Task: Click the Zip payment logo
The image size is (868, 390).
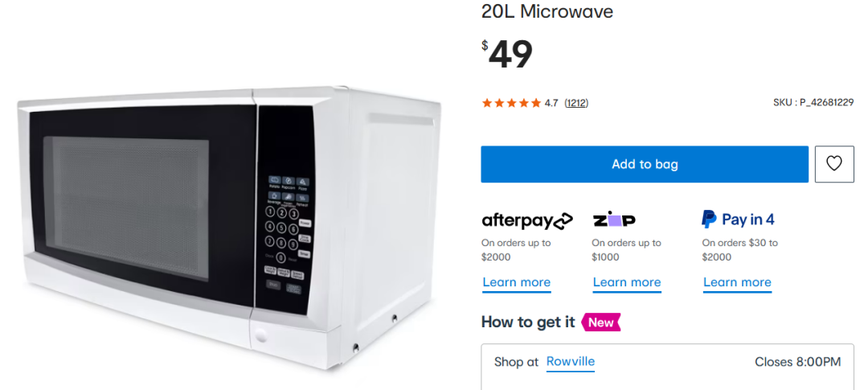Action: [x=615, y=220]
